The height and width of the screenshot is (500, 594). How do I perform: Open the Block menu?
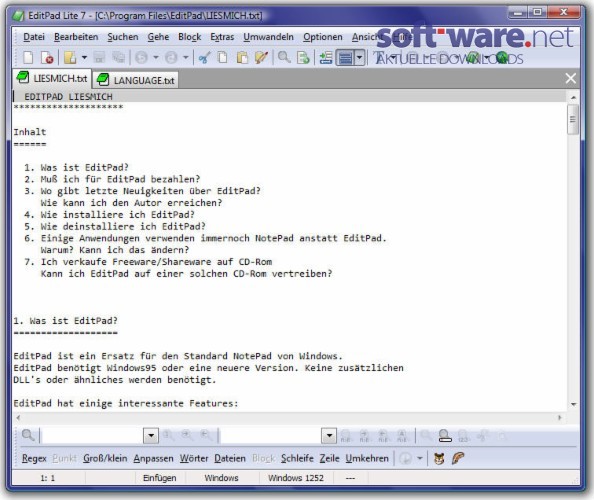point(189,37)
